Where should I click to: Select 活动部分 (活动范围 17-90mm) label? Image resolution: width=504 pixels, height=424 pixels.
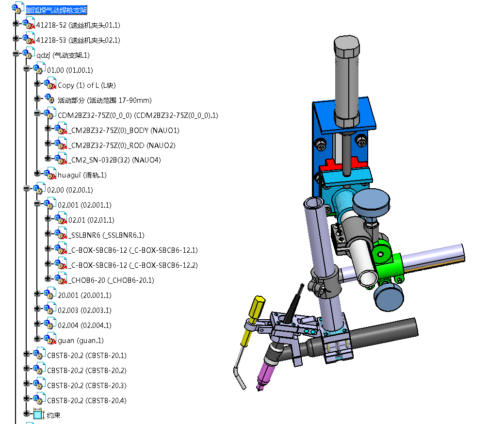click(x=104, y=100)
